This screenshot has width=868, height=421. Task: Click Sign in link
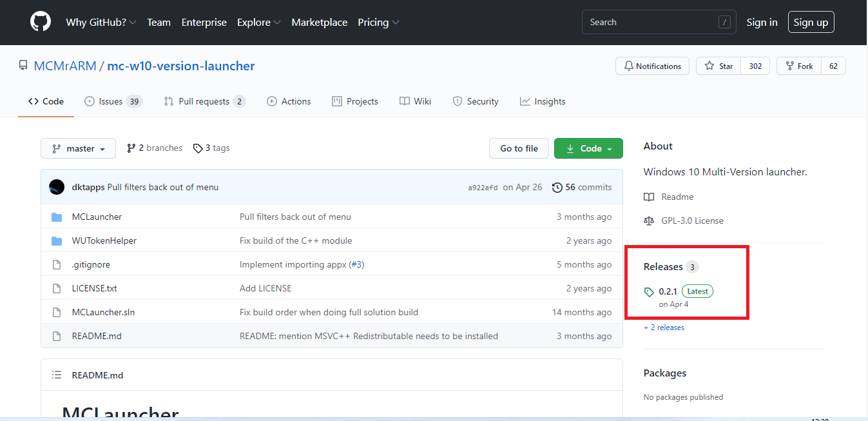762,22
